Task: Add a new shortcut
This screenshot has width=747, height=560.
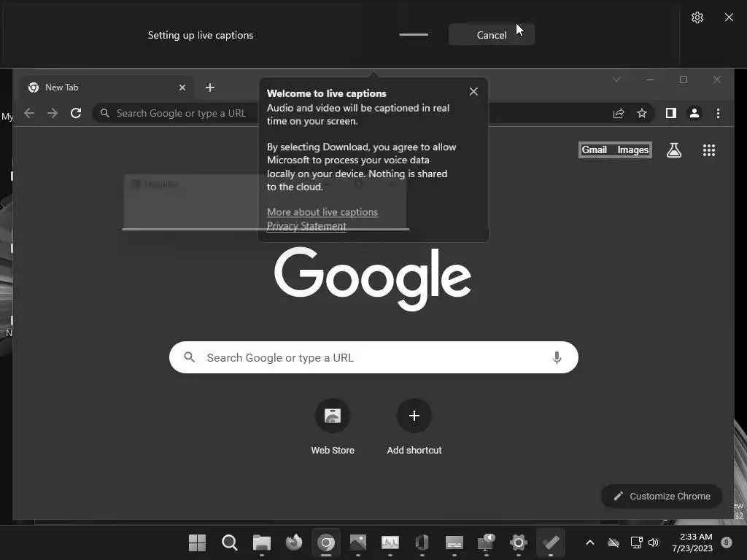Action: click(x=414, y=427)
